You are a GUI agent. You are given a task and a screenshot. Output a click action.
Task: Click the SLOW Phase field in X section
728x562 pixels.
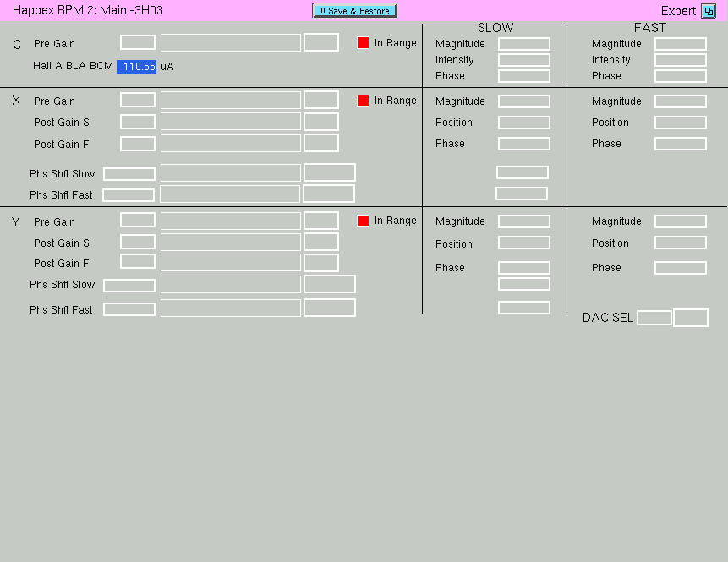(524, 144)
